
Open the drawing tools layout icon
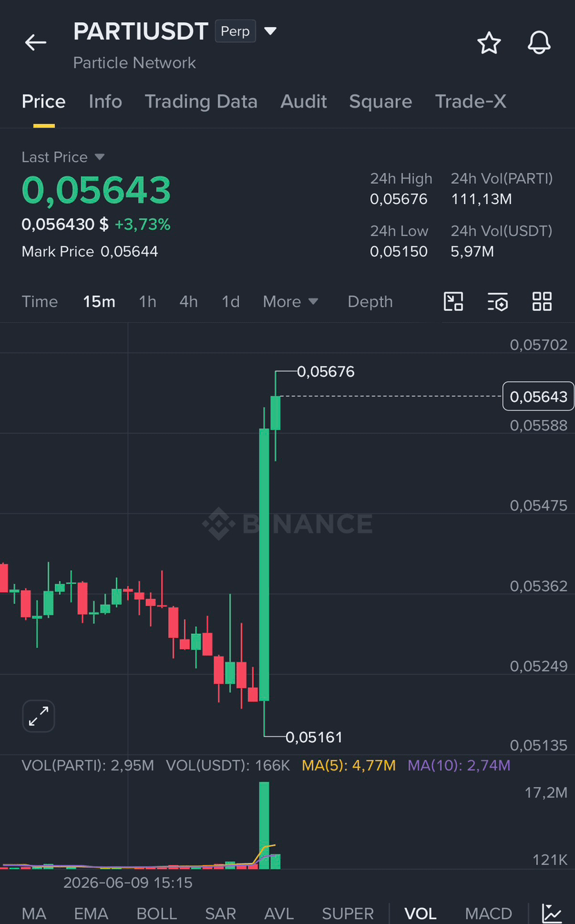[x=453, y=301]
